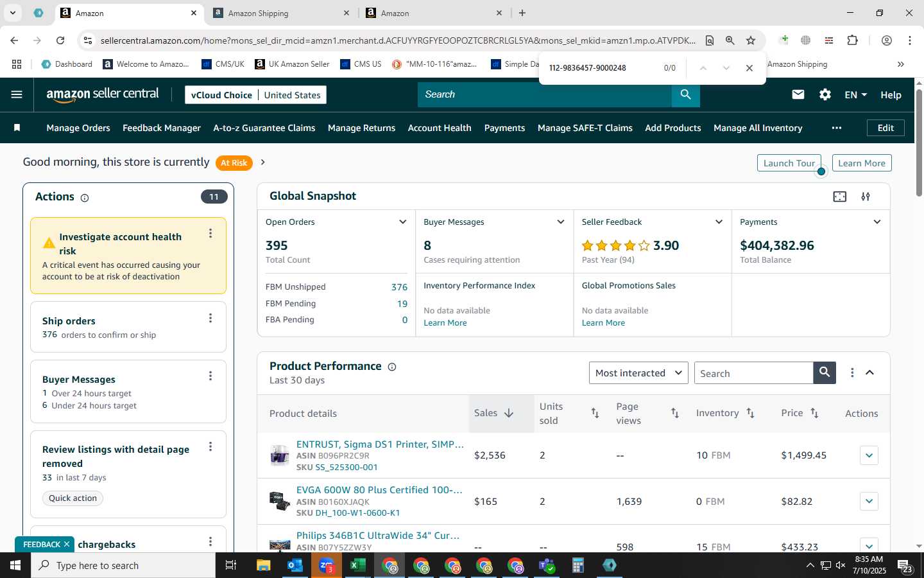Open options for Ship orders card
The width and height of the screenshot is (924, 578).
pos(210,319)
